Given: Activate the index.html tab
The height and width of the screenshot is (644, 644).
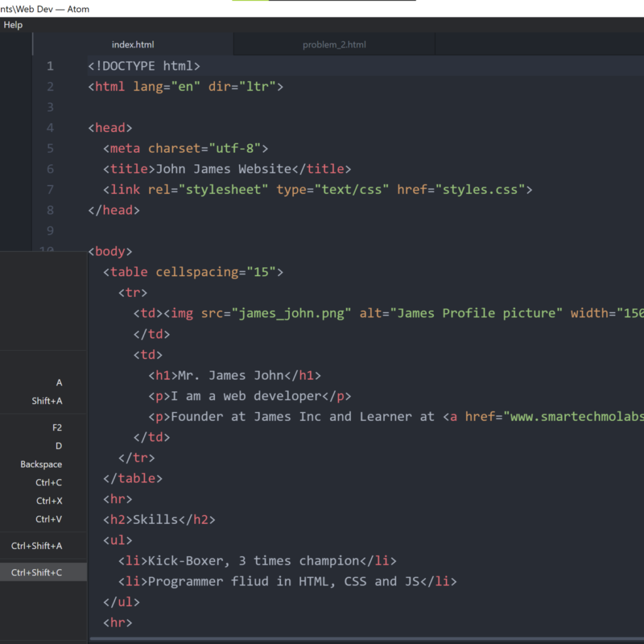Looking at the screenshot, I should point(133,44).
